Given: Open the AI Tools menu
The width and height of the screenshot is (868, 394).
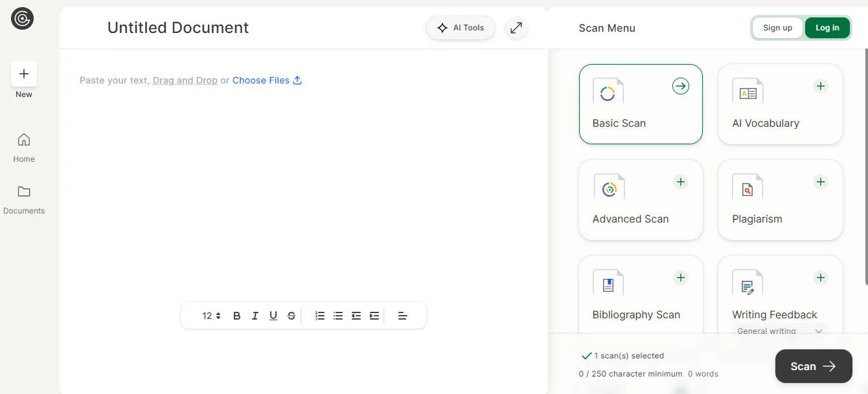Looking at the screenshot, I should (x=460, y=28).
